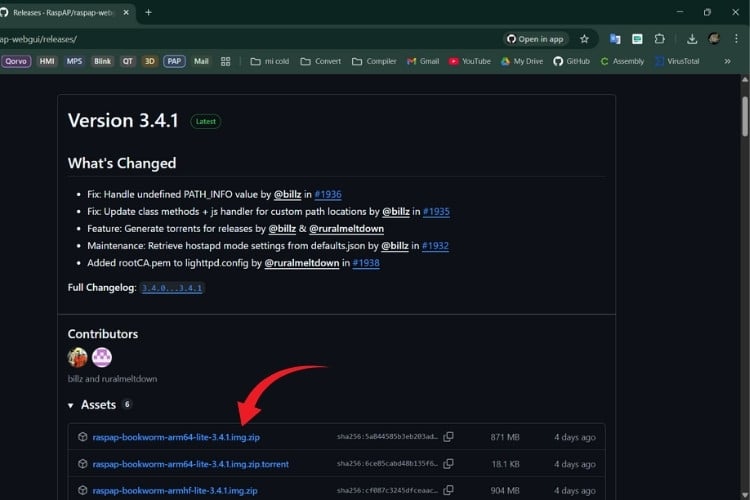Screen dimensions: 750x500
Task: Open the mi cold bookmark folder
Action: click(270, 61)
